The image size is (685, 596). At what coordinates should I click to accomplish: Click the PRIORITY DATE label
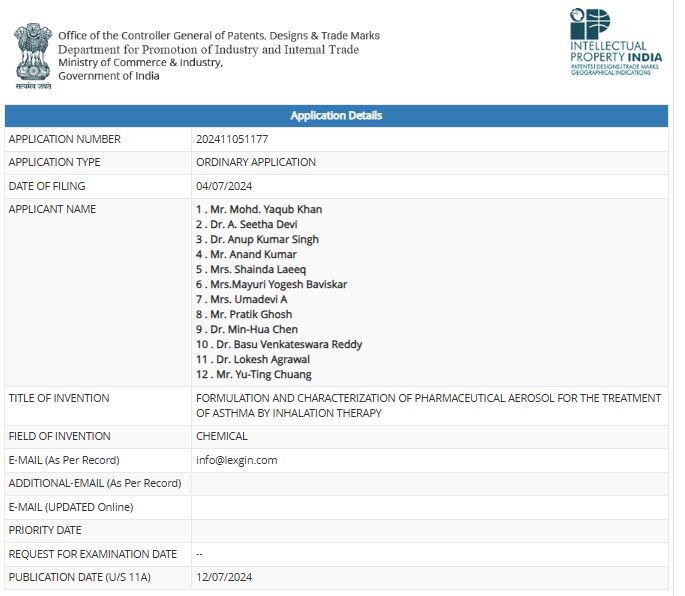[45, 530]
